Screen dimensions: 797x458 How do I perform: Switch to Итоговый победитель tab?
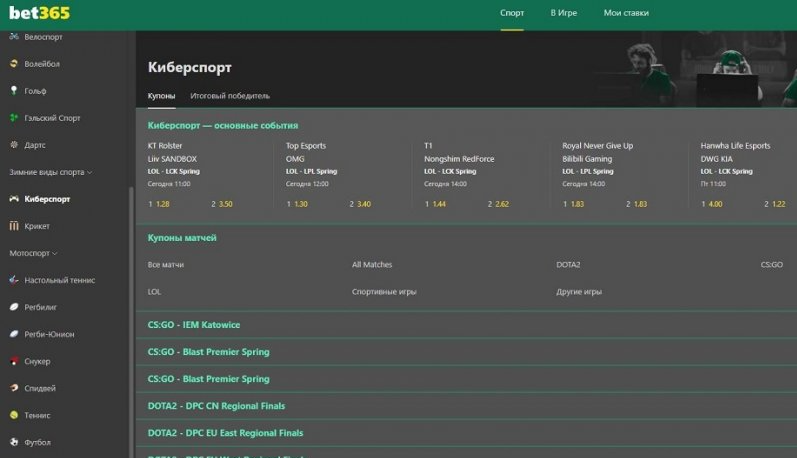pyautogui.click(x=230, y=96)
